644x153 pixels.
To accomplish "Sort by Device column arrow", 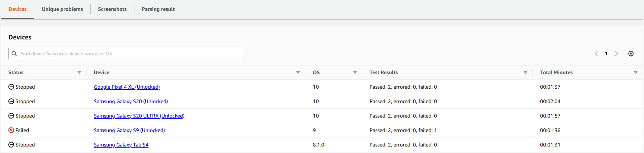I will point(298,72).
